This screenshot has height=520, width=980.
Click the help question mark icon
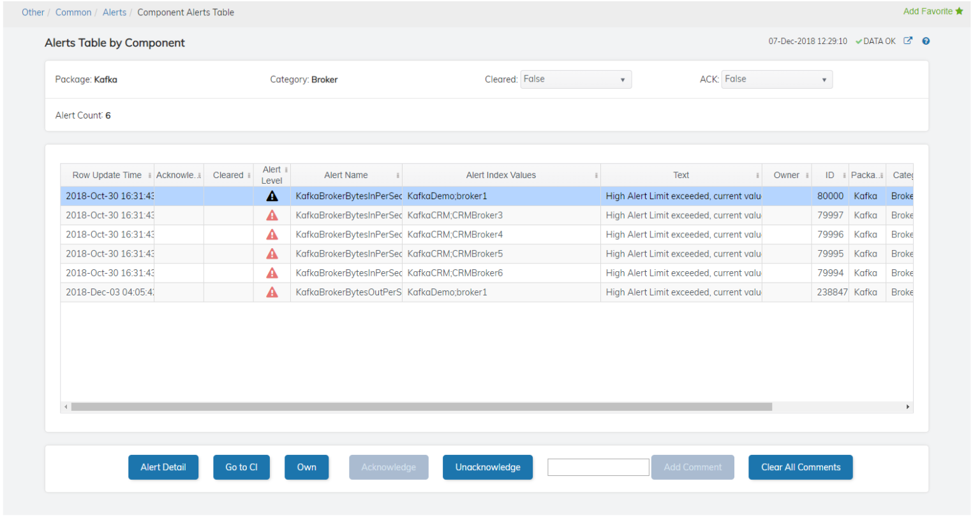(x=926, y=41)
